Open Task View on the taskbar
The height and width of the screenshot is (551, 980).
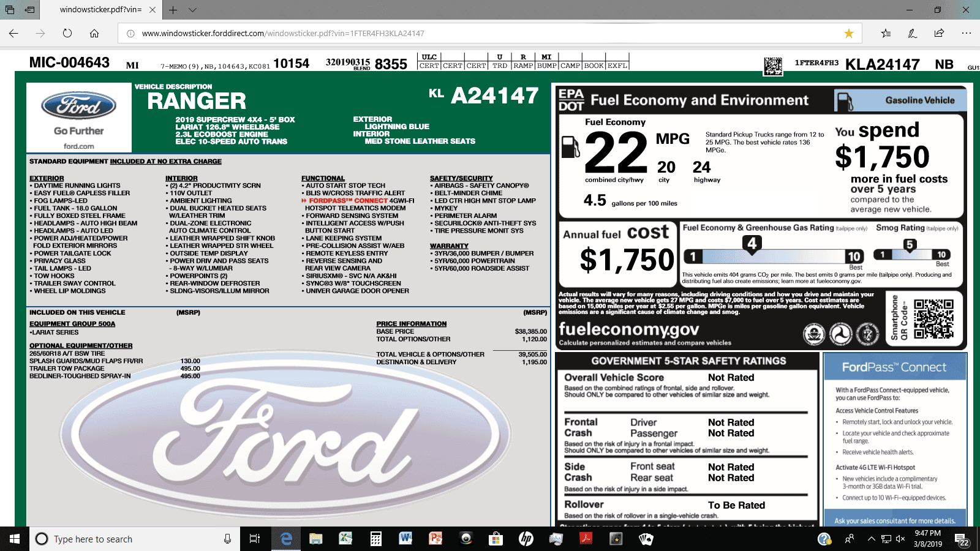255,539
